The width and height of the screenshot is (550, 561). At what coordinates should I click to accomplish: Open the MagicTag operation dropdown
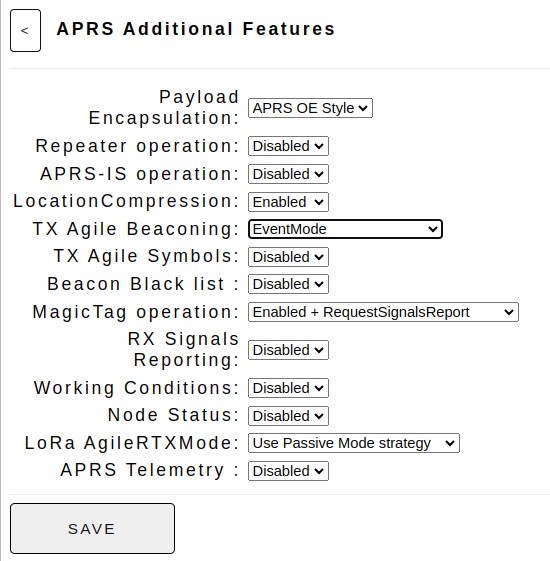click(383, 312)
